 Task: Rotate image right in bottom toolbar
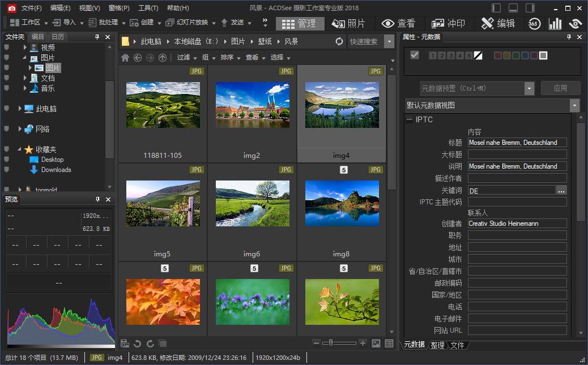[x=150, y=343]
